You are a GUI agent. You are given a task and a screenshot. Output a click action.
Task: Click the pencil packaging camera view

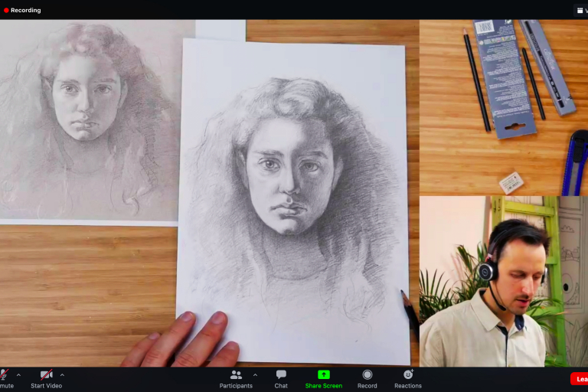(503, 107)
